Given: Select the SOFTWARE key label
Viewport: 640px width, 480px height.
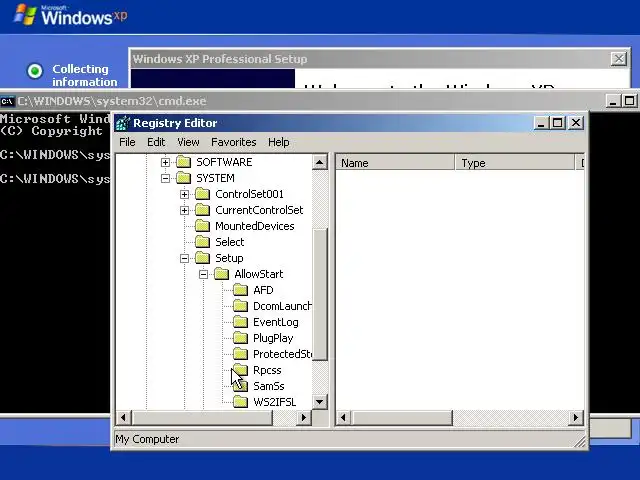Looking at the screenshot, I should click(224, 162).
